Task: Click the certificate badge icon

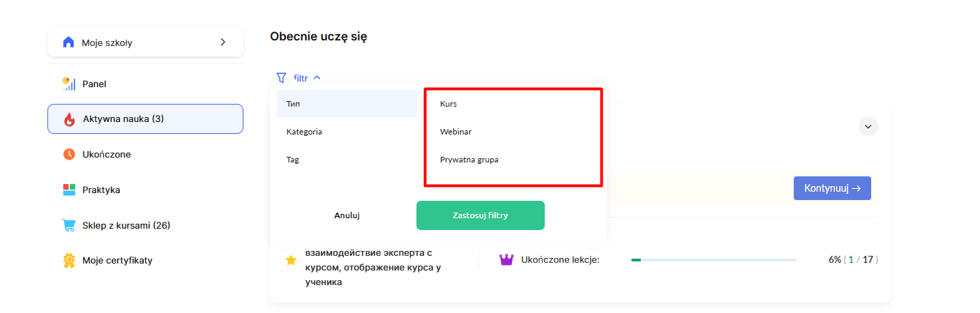Action: (69, 261)
